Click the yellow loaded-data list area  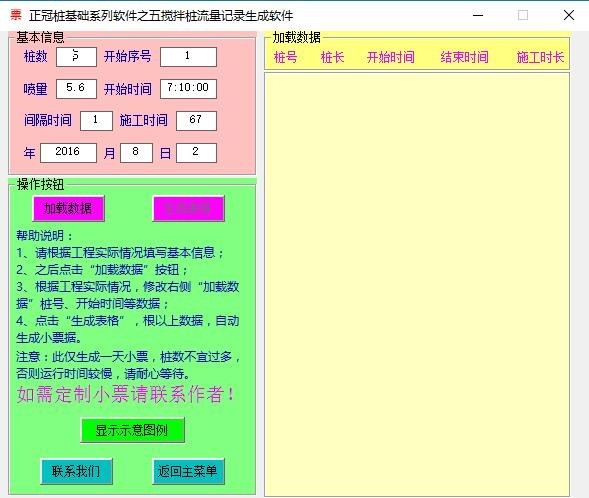pos(417,284)
